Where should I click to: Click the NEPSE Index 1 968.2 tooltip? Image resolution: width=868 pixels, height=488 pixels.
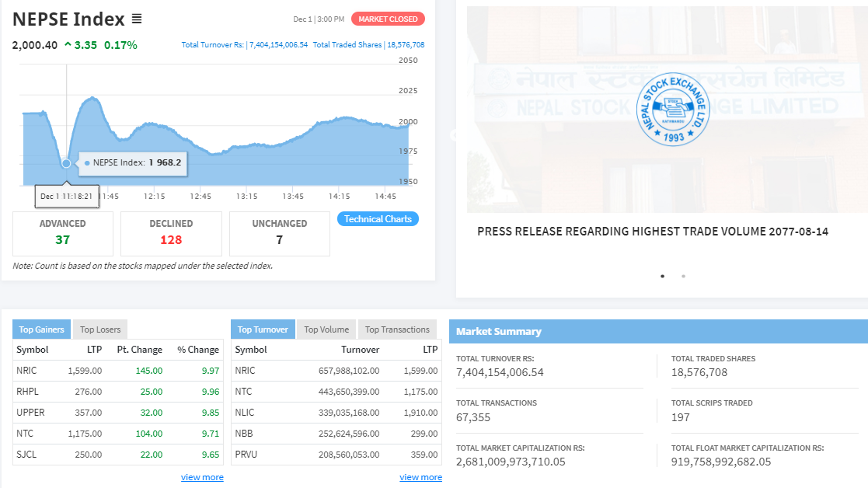pos(133,163)
